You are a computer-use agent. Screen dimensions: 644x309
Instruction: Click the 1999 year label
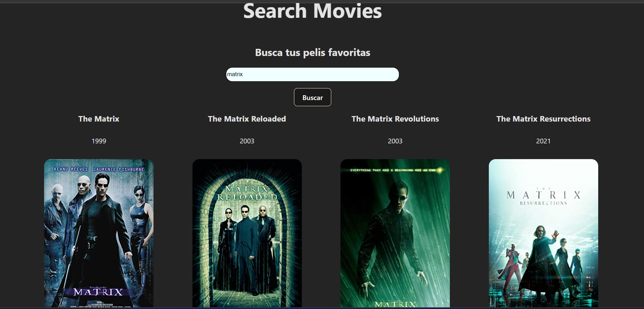[99, 141]
